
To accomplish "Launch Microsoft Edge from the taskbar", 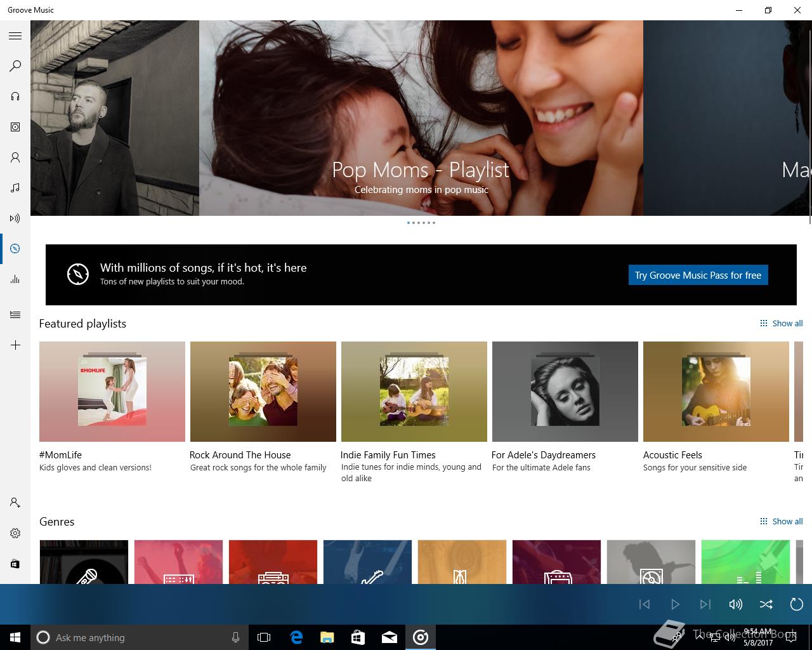I will (x=296, y=637).
